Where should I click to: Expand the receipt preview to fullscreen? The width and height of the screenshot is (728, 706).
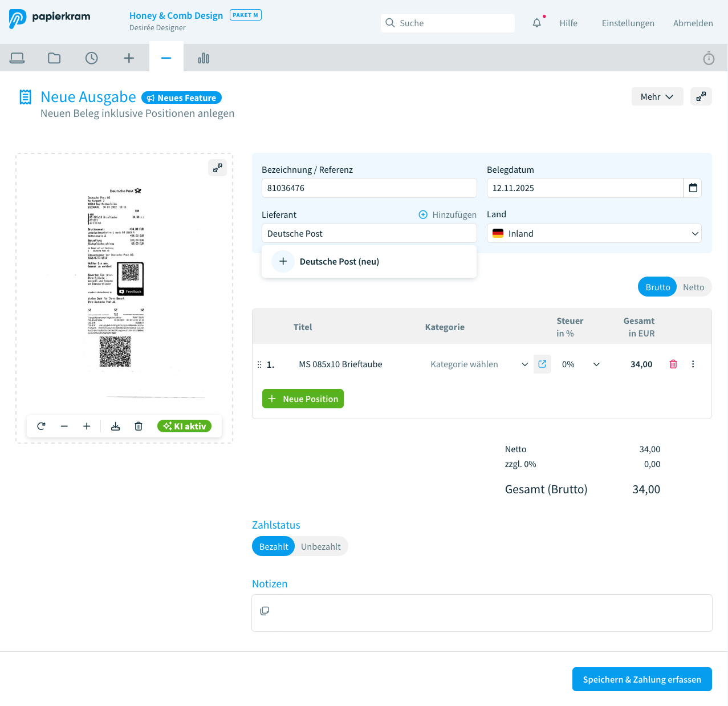[x=217, y=168]
